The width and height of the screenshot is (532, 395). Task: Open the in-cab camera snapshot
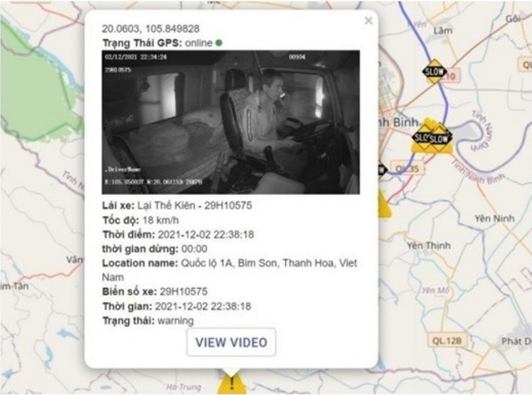coord(231,122)
